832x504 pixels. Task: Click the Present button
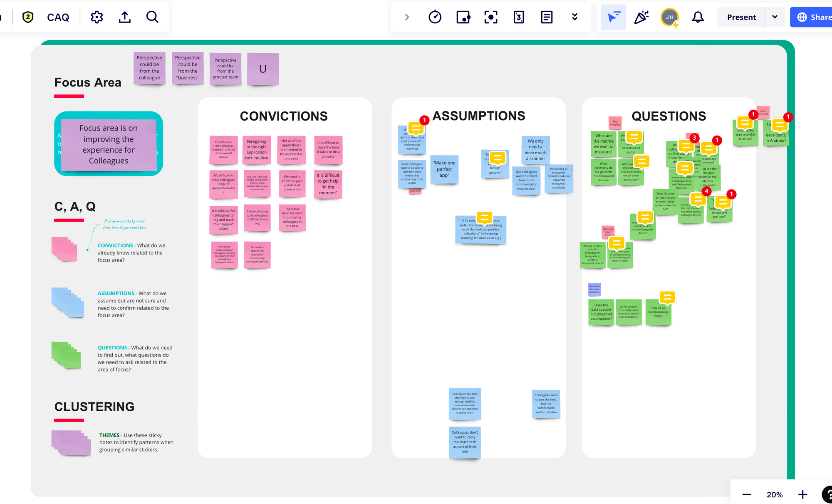pos(741,17)
